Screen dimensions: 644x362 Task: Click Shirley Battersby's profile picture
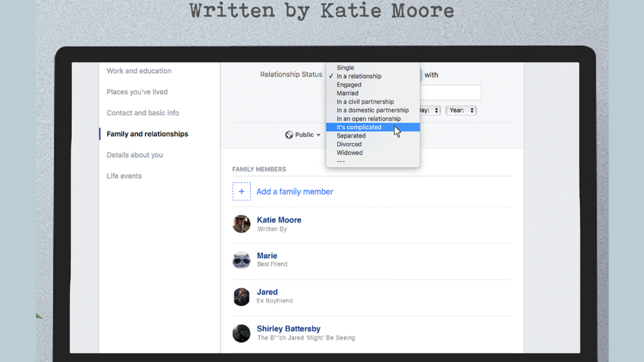pos(241,333)
